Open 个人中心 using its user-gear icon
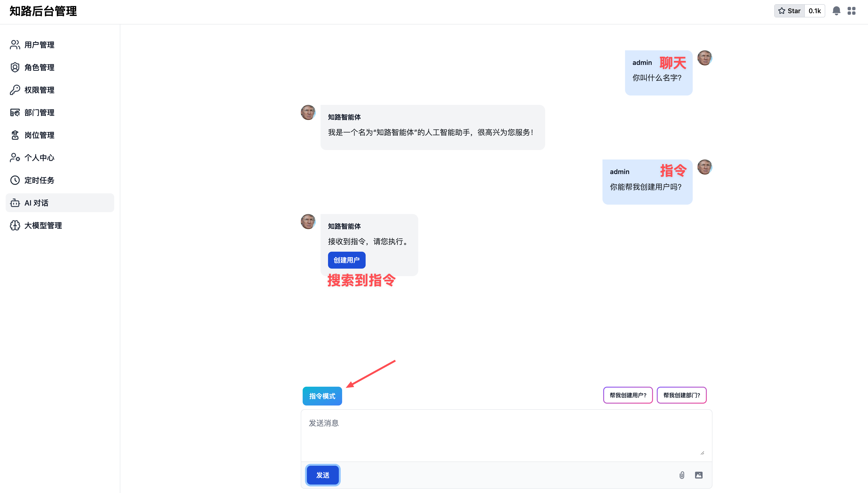The height and width of the screenshot is (493, 868). [15, 157]
